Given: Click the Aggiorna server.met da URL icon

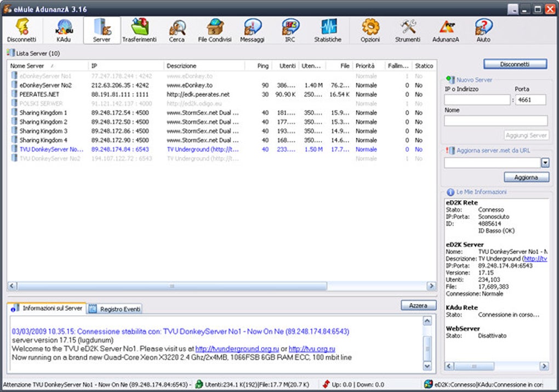Looking at the screenshot, I should [x=450, y=151].
